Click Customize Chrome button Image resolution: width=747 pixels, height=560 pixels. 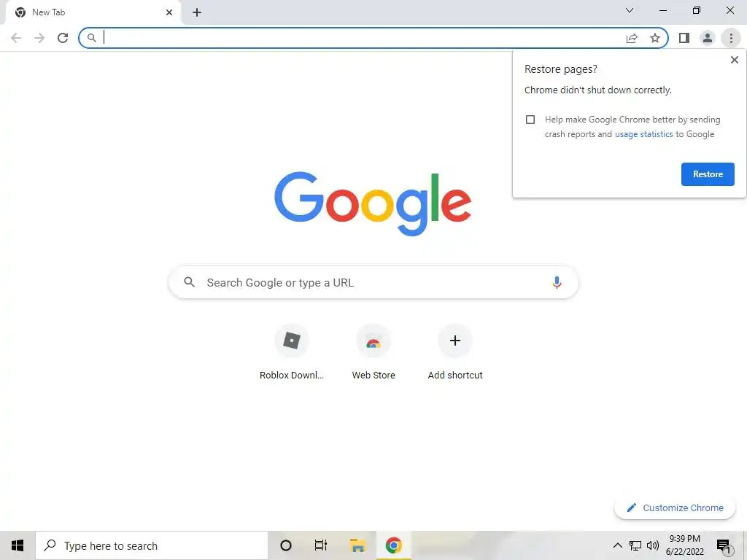click(x=675, y=507)
